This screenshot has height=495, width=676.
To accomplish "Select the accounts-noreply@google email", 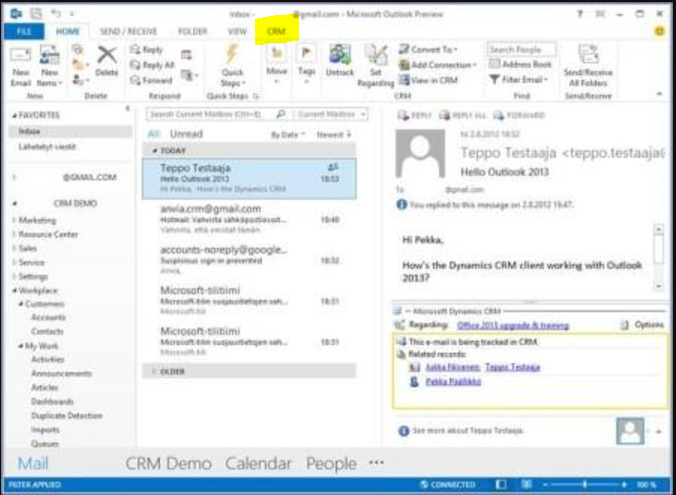I will click(249, 260).
